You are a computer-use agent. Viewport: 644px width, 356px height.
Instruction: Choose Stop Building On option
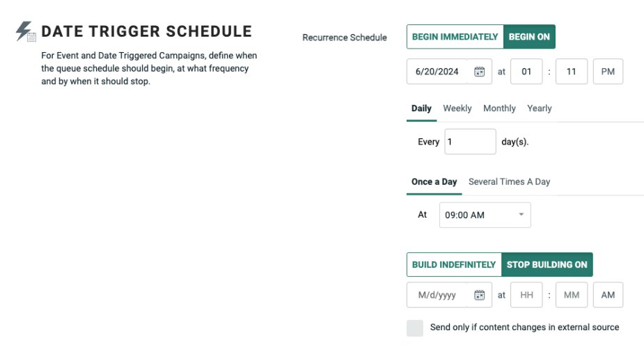pos(547,264)
